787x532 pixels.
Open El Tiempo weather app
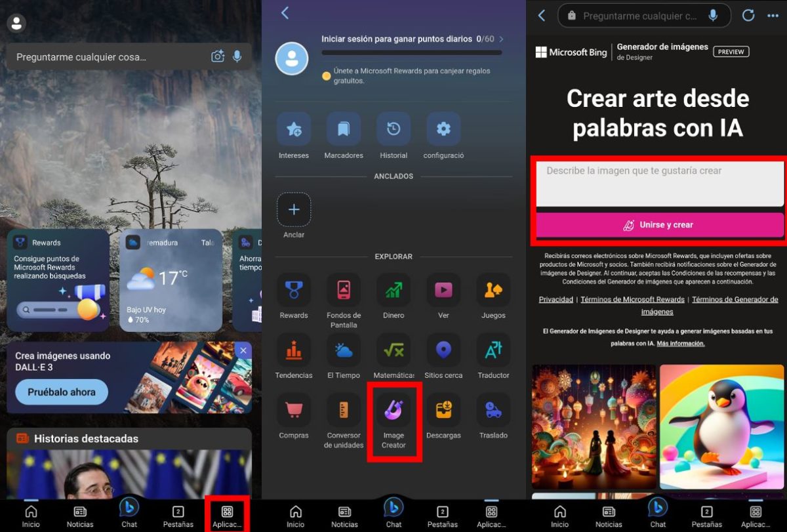[344, 356]
